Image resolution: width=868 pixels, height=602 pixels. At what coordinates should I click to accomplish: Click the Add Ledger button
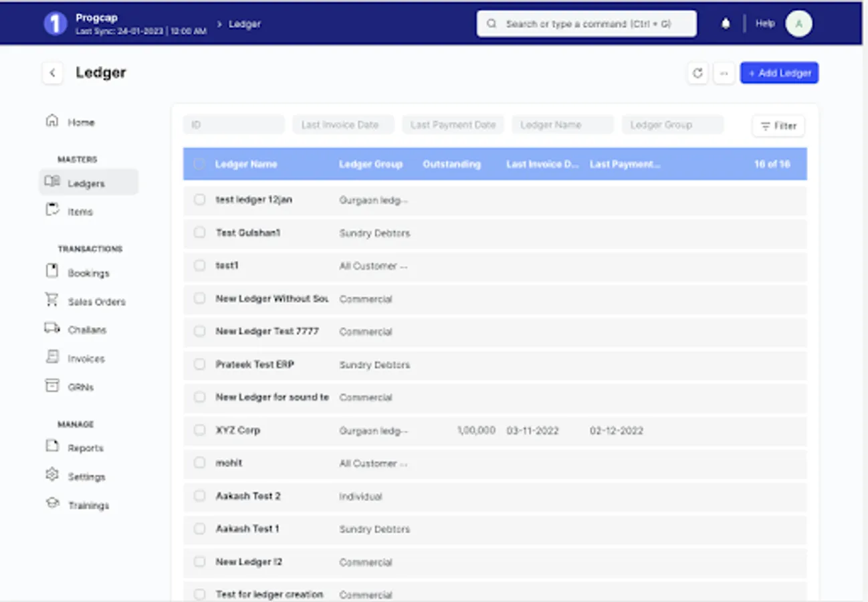(779, 73)
